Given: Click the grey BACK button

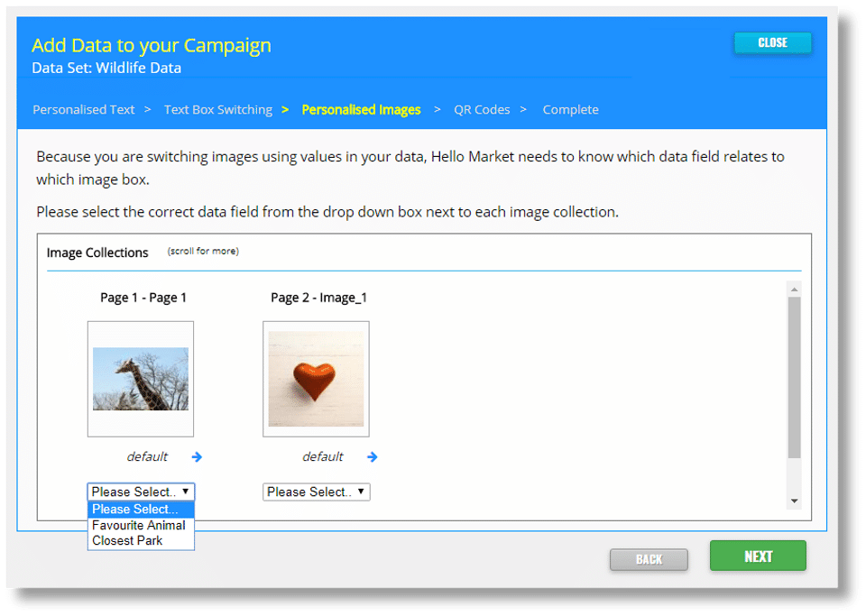Looking at the screenshot, I should click(x=649, y=560).
